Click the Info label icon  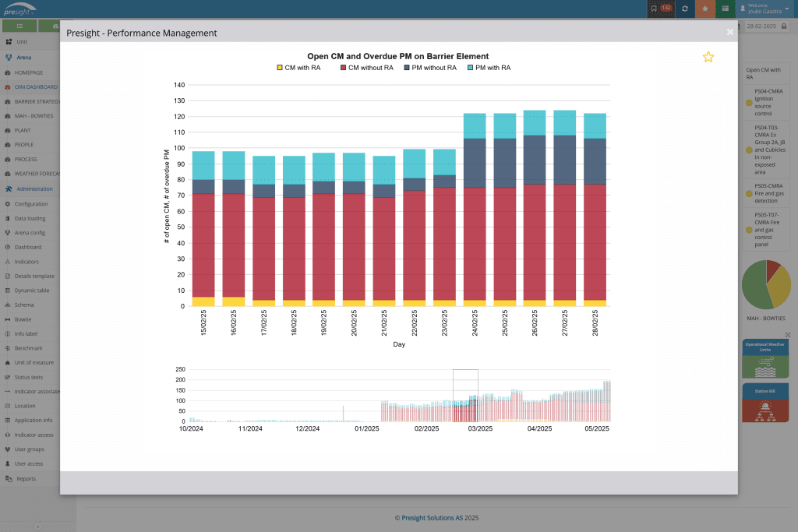click(x=8, y=333)
